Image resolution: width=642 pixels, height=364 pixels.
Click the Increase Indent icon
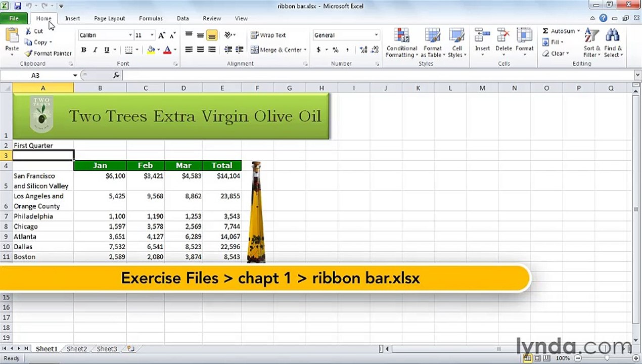[x=240, y=50]
